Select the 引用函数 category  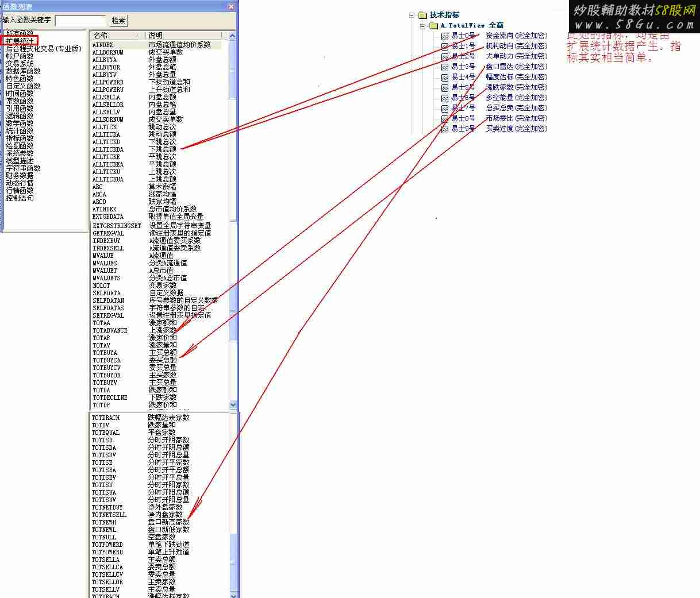pyautogui.click(x=20, y=108)
